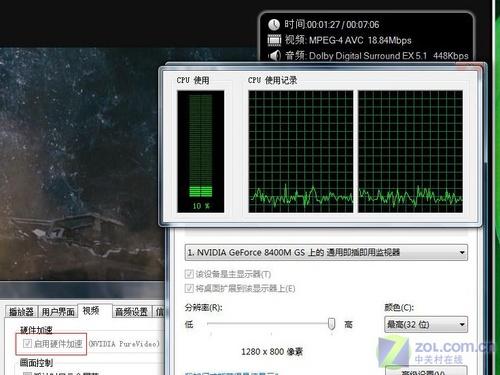The width and height of the screenshot is (500, 375).
Task: Click the MPEG-4 AVC 18.84Mbps video info
Action: [360, 40]
